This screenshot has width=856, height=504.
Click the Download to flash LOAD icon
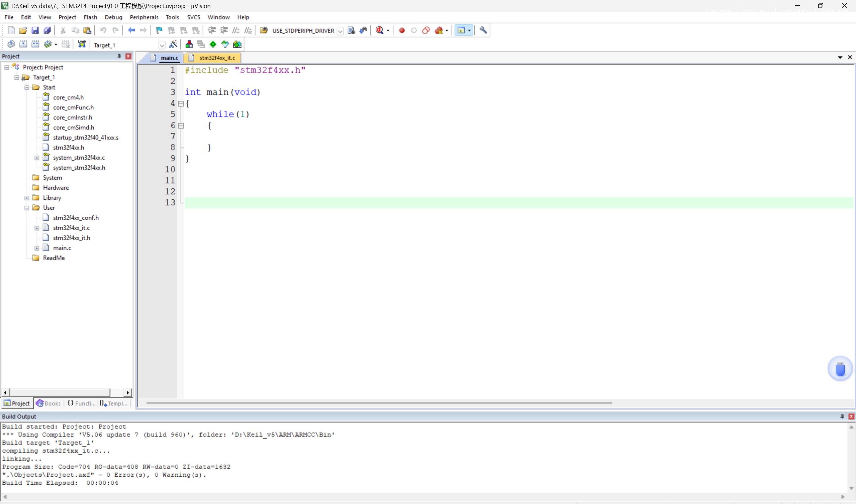point(82,44)
